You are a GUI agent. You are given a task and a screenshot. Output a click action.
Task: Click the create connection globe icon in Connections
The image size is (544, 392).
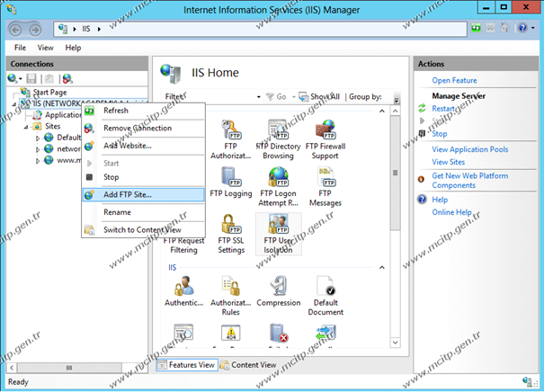13,78
